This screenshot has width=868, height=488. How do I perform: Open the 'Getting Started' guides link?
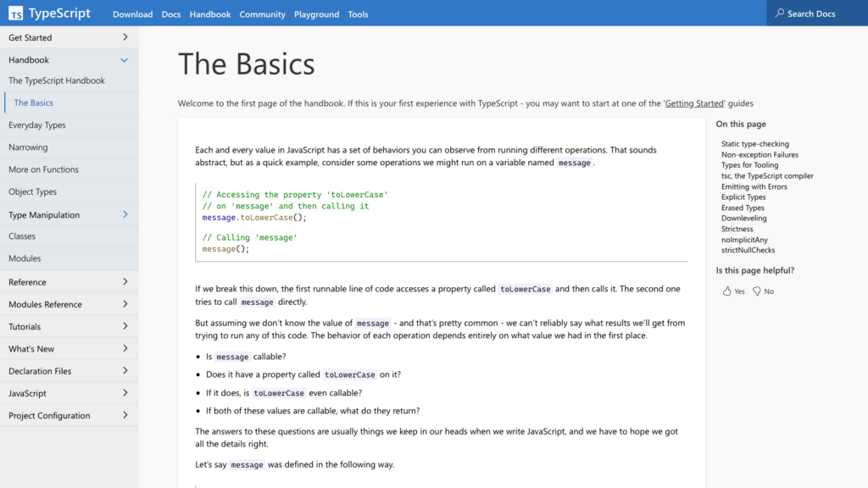point(694,103)
